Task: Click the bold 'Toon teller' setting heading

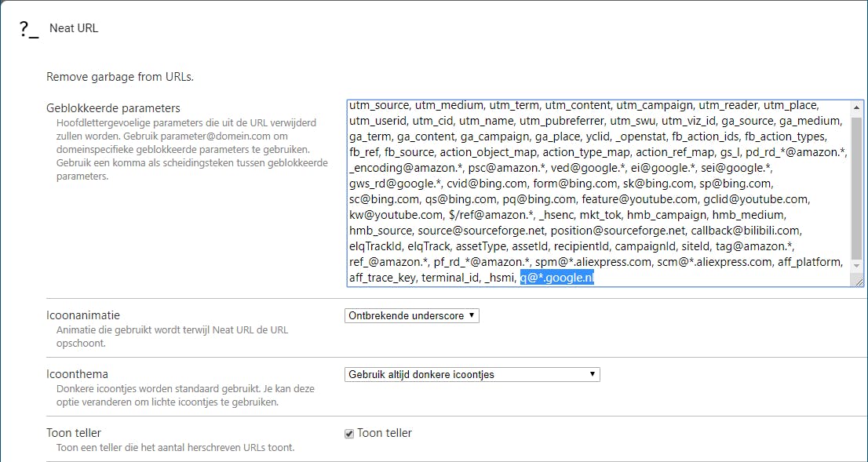Action: click(x=74, y=433)
